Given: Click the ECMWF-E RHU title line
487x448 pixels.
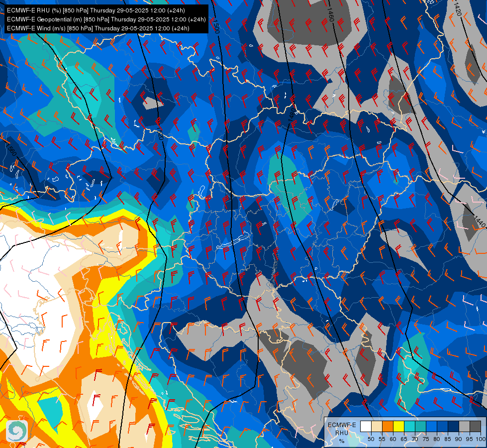Looking at the screenshot, I should pyautogui.click(x=96, y=10).
